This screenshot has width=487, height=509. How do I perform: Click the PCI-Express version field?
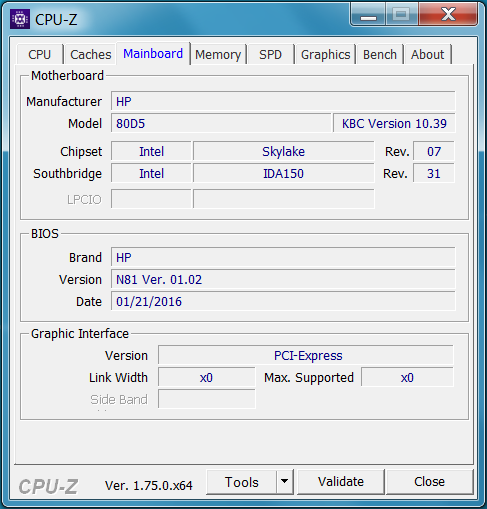(306, 355)
